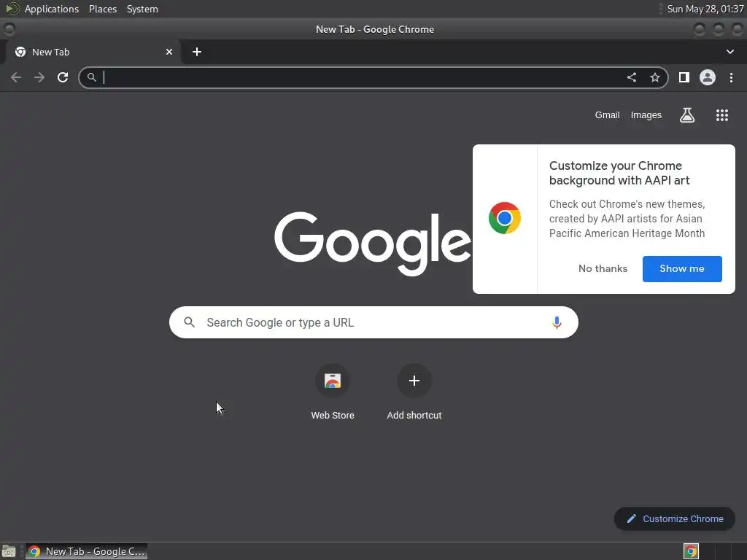Open the Images link

tap(646, 115)
